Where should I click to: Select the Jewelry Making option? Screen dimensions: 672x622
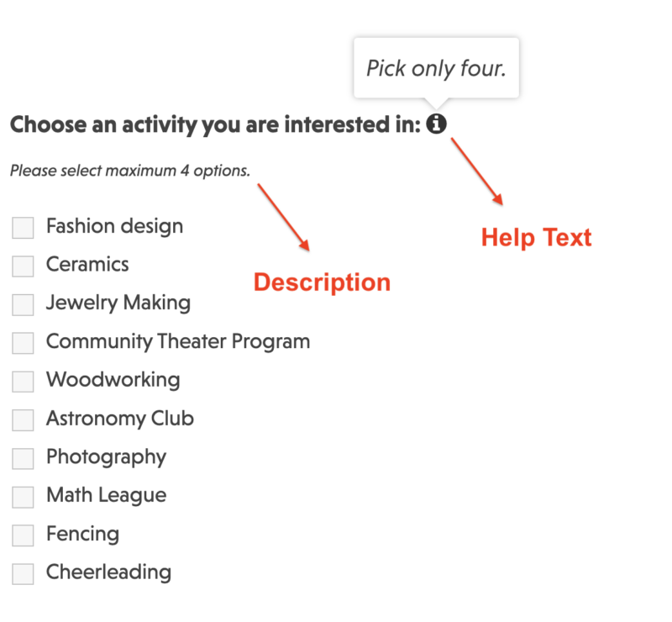[x=22, y=304]
